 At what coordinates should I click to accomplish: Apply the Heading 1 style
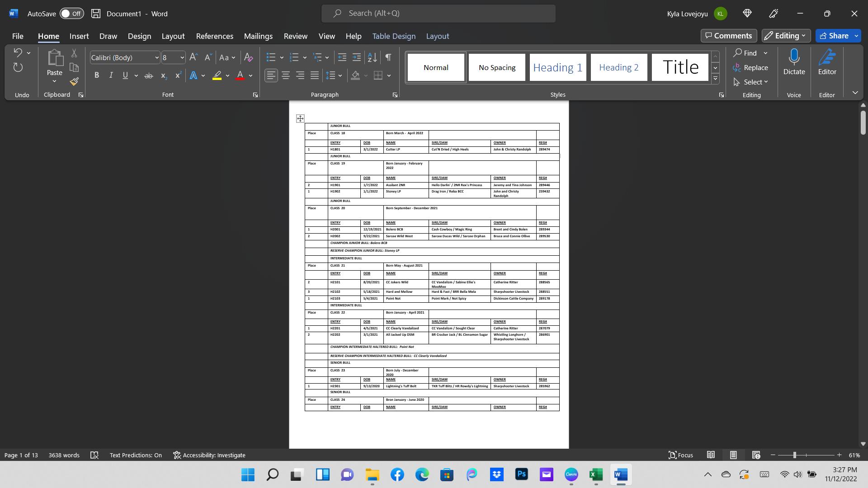557,68
